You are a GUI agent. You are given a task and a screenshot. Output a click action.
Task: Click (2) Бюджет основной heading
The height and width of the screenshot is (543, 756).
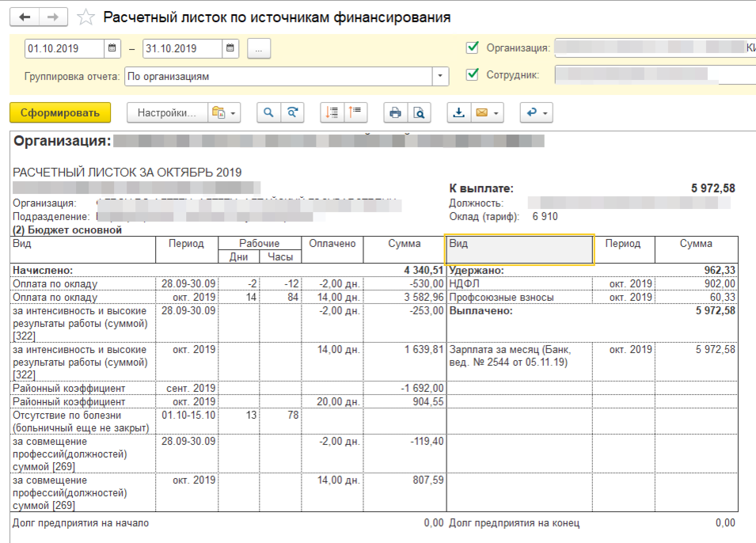pos(67,230)
